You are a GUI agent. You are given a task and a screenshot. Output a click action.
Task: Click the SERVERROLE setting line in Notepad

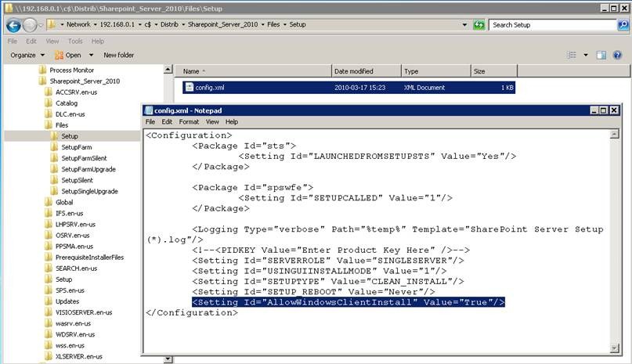click(x=327, y=261)
